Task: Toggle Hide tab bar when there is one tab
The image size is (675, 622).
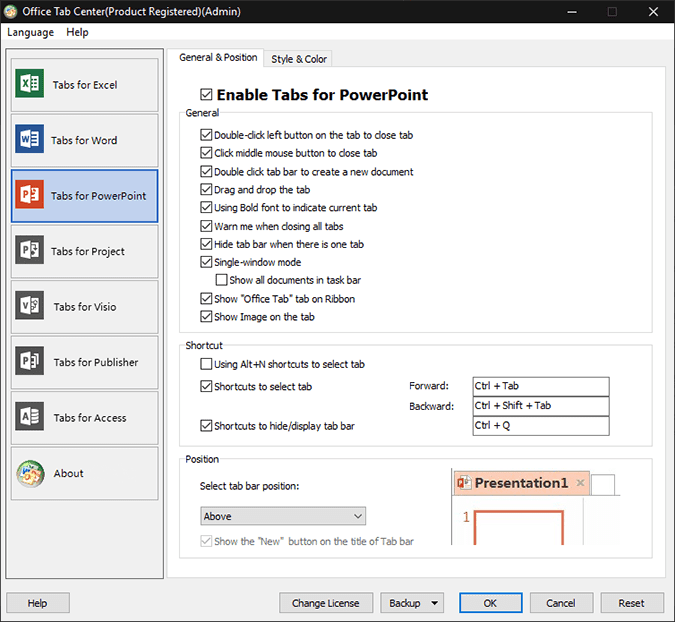Action: point(206,244)
